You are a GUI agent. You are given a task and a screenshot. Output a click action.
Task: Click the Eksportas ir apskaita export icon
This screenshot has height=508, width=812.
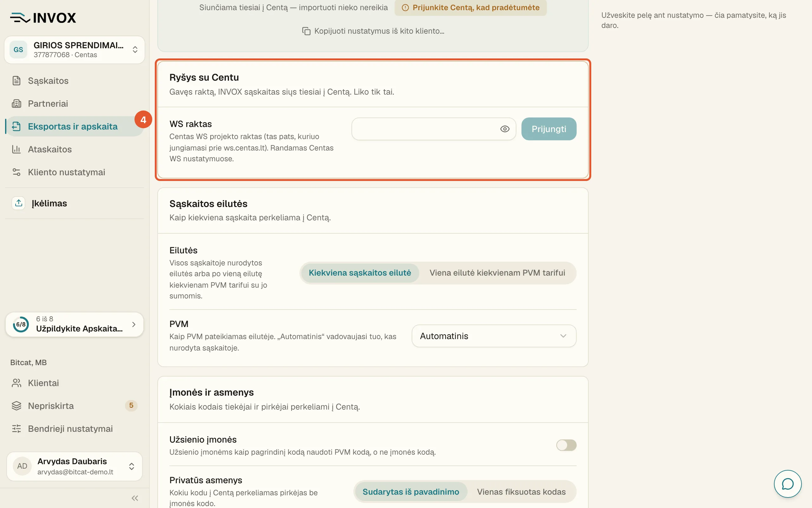click(16, 126)
